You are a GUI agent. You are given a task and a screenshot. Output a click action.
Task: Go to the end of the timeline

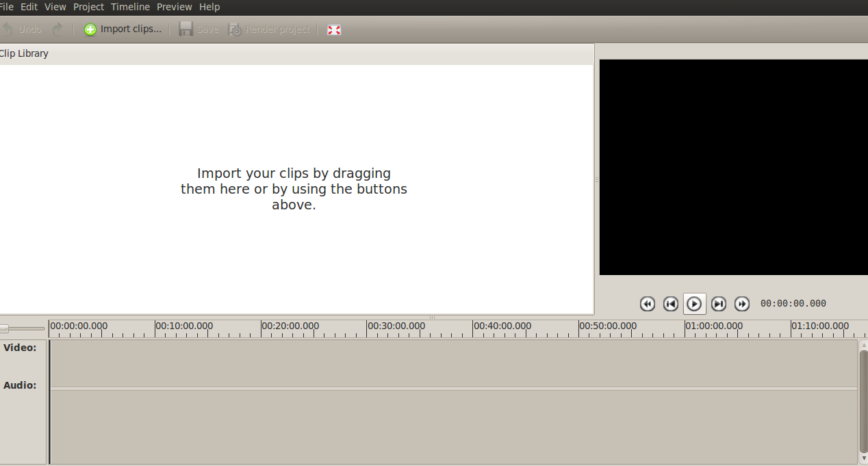coord(719,304)
